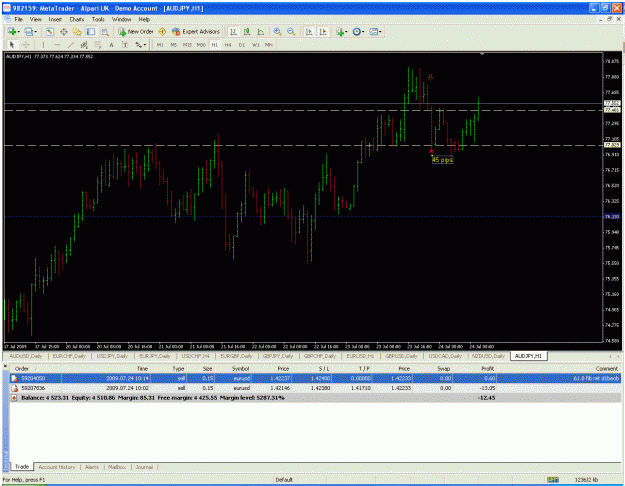Screen dimensions: 625x486
Task: Toggle the Navigator folder icon
Action: click(x=77, y=31)
